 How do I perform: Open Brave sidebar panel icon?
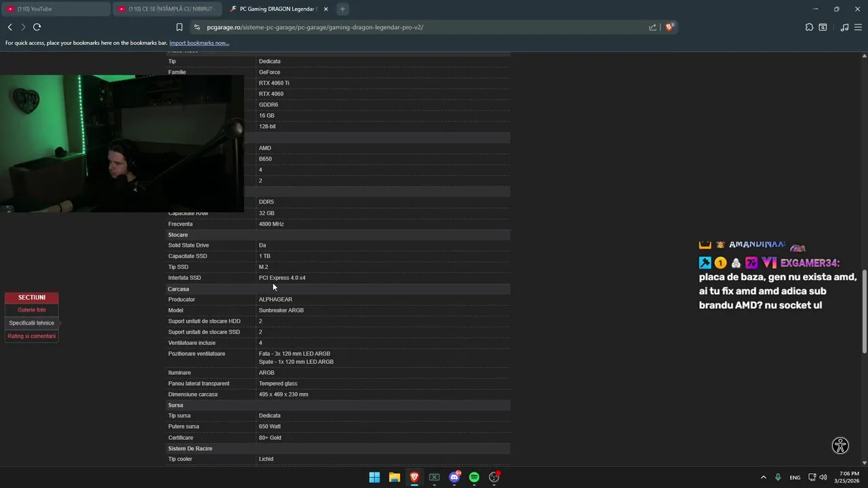click(823, 27)
